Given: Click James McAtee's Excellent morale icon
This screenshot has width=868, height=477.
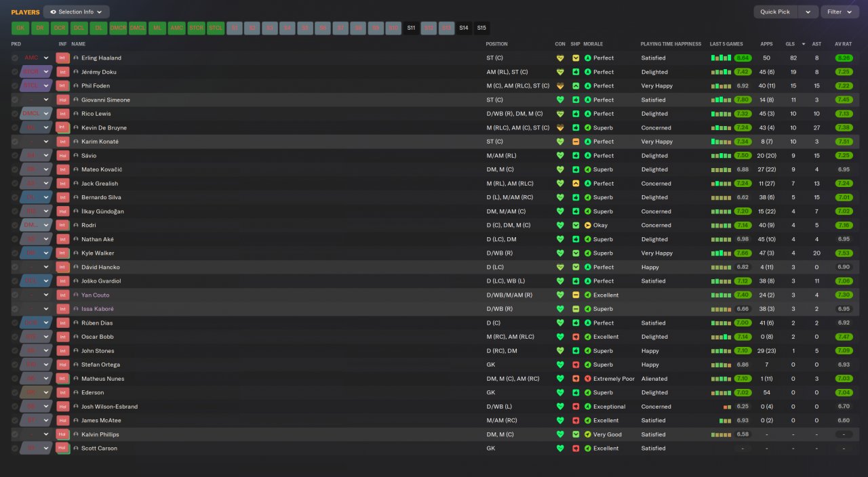Looking at the screenshot, I should point(588,421).
